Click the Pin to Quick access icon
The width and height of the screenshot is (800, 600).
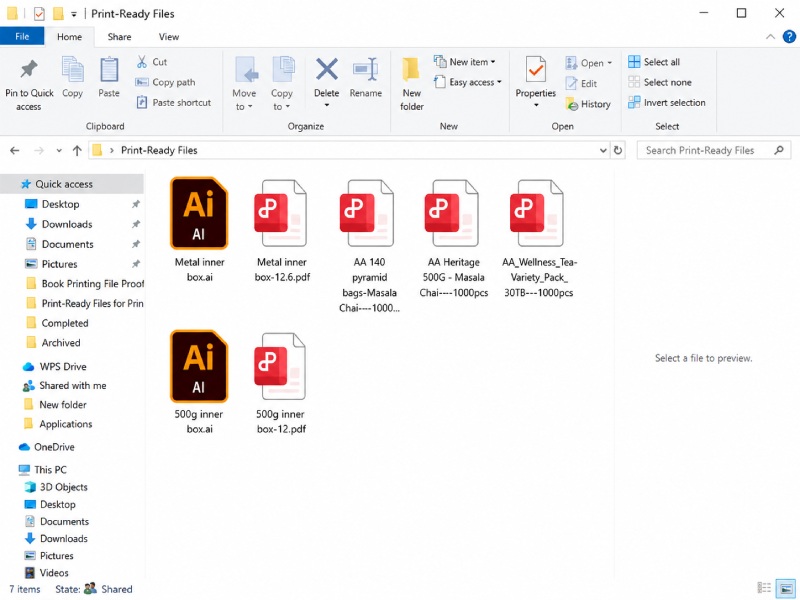click(x=29, y=69)
